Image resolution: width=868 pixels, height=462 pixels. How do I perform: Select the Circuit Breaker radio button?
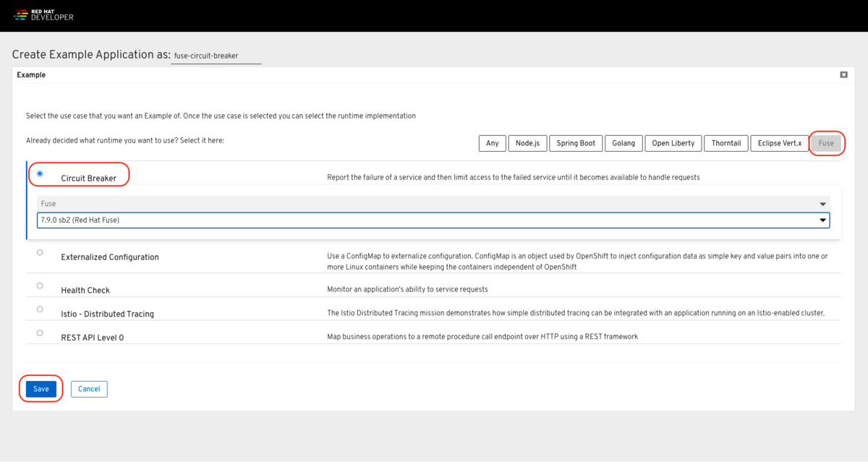click(x=40, y=174)
